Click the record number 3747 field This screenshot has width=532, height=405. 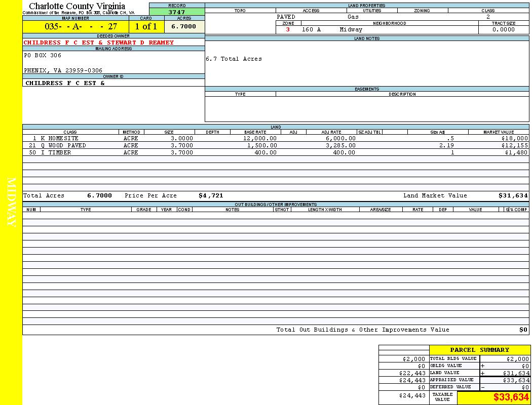point(177,12)
